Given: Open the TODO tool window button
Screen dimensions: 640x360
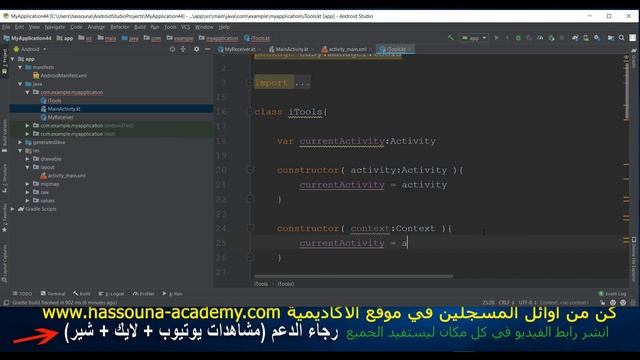Looking at the screenshot, I should point(22,293).
